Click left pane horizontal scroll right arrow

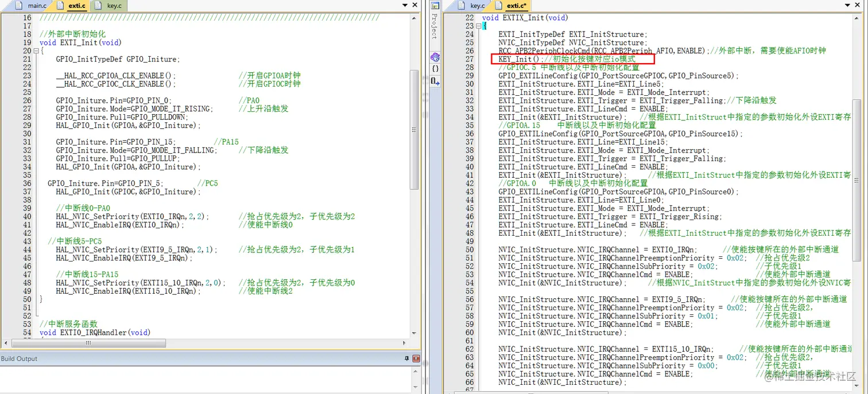tap(405, 343)
